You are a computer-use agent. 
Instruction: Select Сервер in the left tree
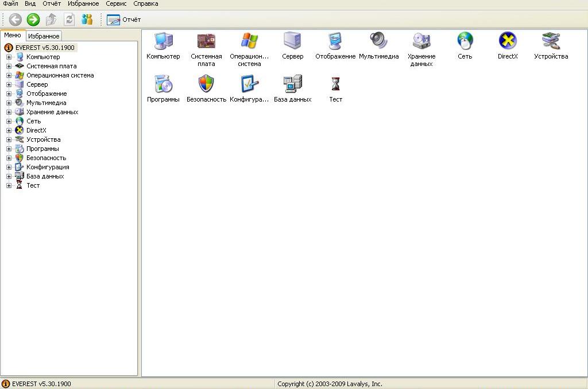click(37, 84)
